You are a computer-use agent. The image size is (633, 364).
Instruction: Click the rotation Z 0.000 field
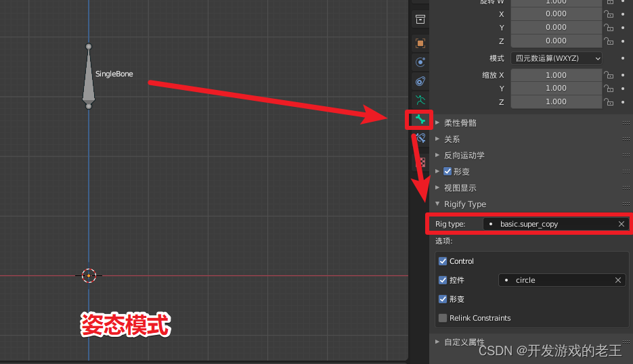[556, 41]
